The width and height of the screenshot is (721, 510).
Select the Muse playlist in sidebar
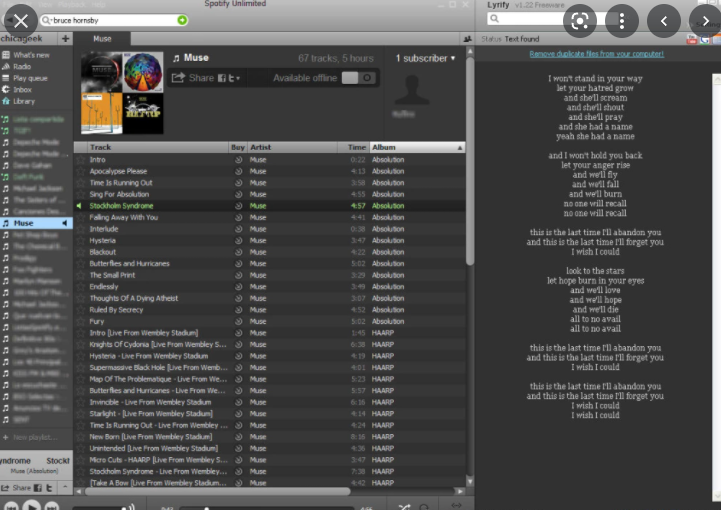point(36,223)
